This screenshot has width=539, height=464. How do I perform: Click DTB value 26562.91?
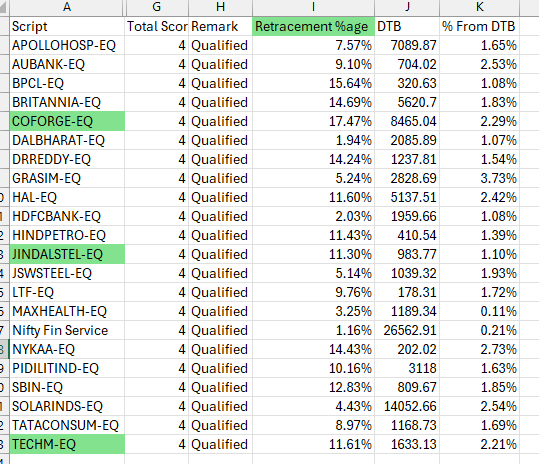point(407,331)
